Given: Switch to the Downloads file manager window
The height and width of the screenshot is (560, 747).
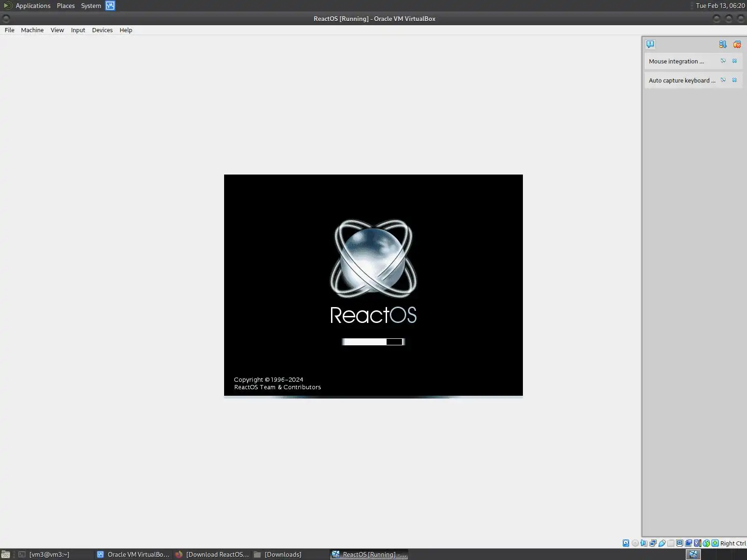Looking at the screenshot, I should 290,554.
